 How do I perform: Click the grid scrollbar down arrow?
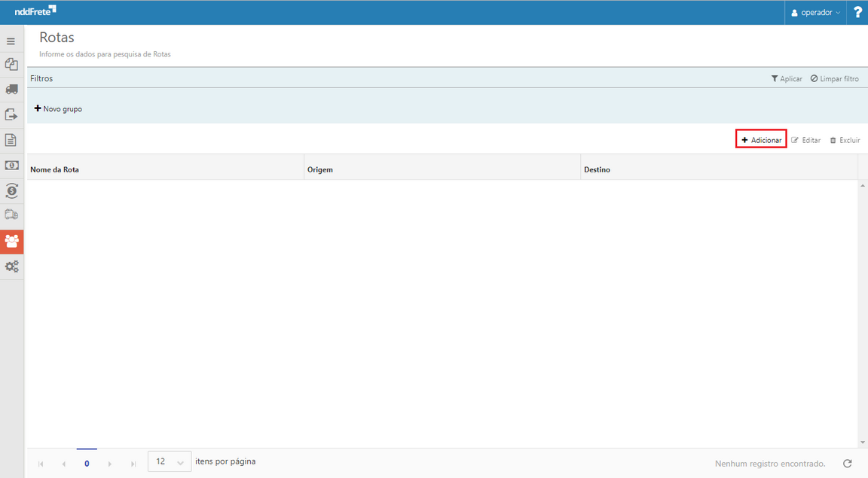click(x=863, y=443)
